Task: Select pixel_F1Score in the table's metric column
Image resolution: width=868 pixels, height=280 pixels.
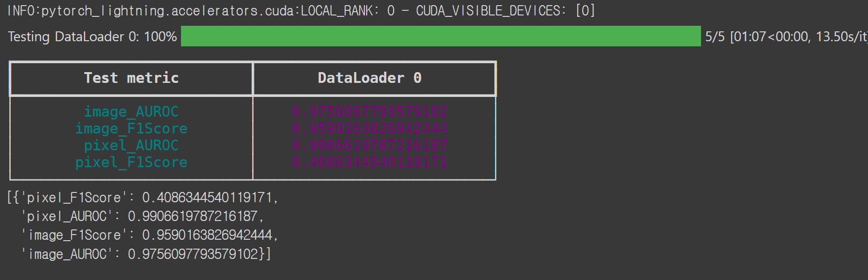Action: tap(131, 162)
